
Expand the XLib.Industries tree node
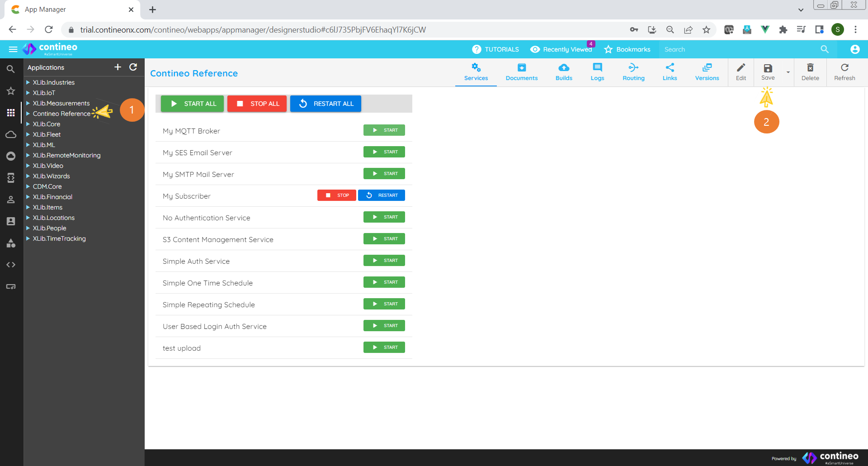[x=28, y=82]
